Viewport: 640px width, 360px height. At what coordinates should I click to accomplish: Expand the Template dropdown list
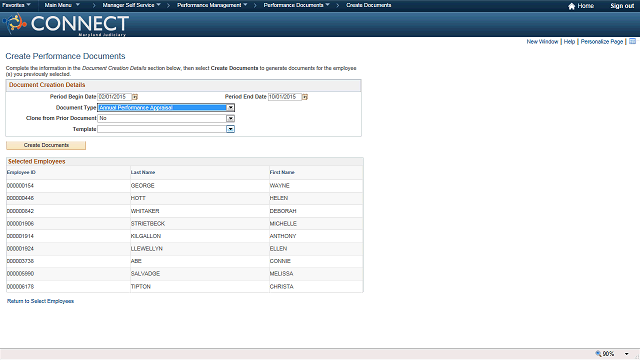point(231,129)
